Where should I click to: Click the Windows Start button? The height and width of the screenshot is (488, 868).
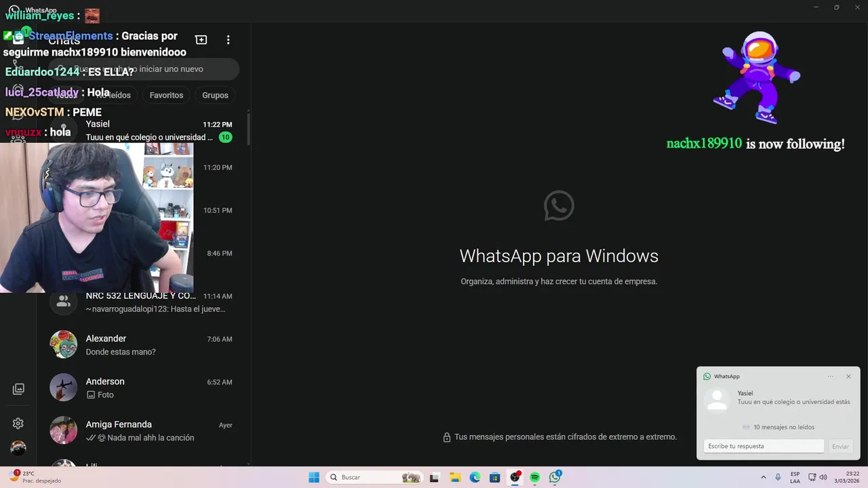(x=314, y=477)
